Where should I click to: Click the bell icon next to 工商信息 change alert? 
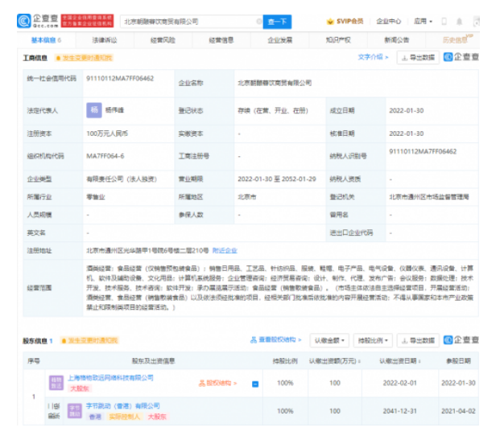pos(58,58)
